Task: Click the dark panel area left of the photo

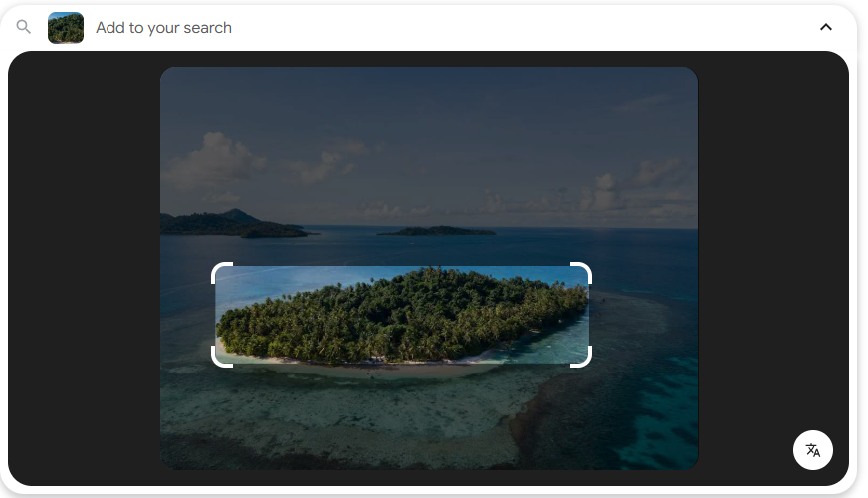Action: (85, 269)
